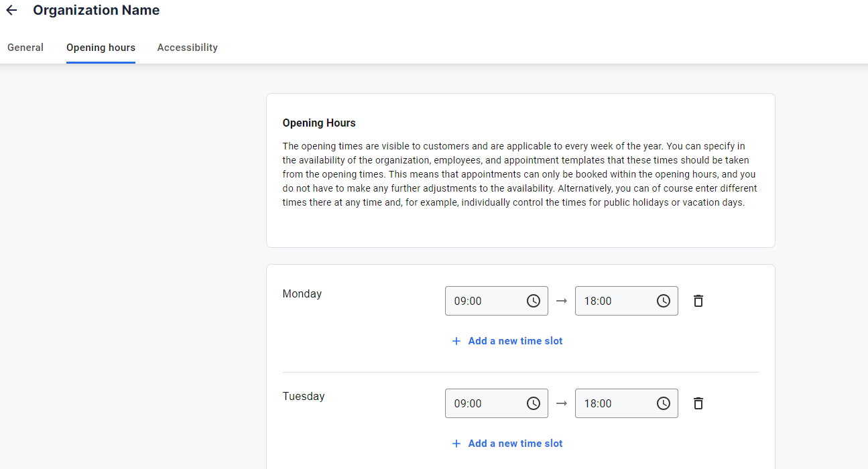Delete Tuesday time slot with trash icon
868x469 pixels.
point(698,403)
